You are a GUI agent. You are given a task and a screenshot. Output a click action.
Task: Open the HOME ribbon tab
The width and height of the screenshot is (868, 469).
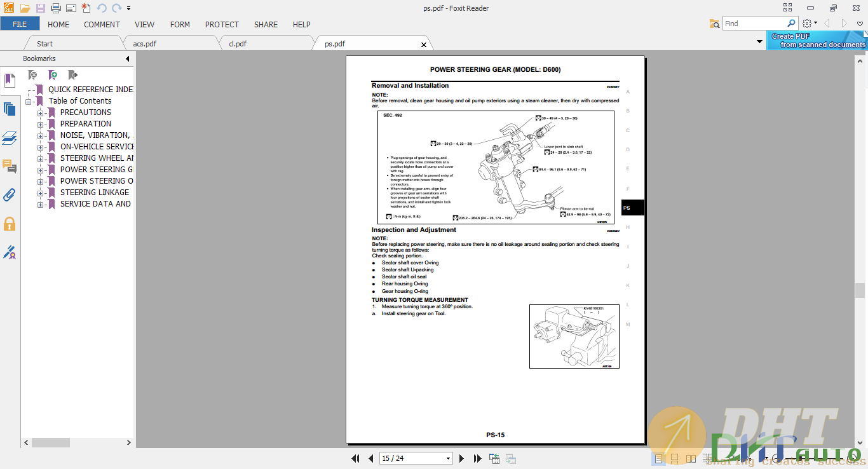click(x=58, y=24)
